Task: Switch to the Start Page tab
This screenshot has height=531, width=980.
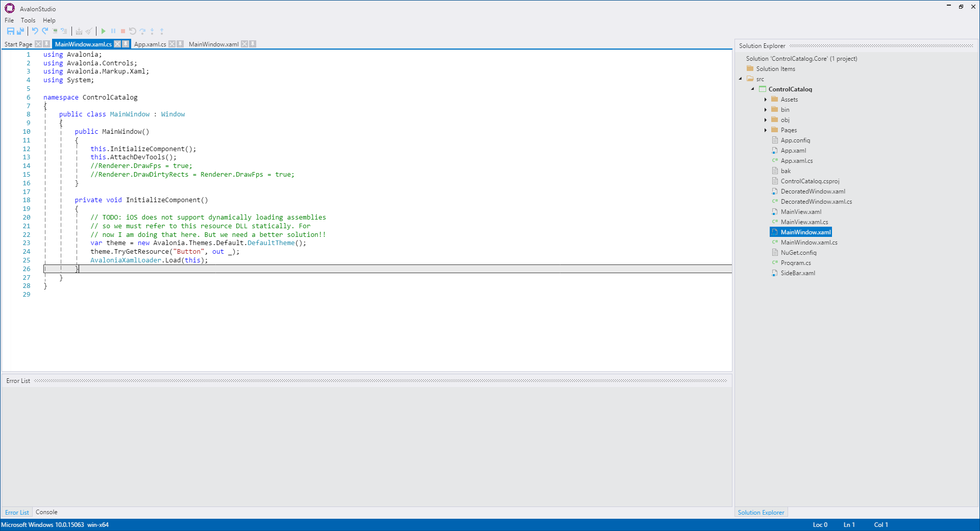Action: point(18,44)
